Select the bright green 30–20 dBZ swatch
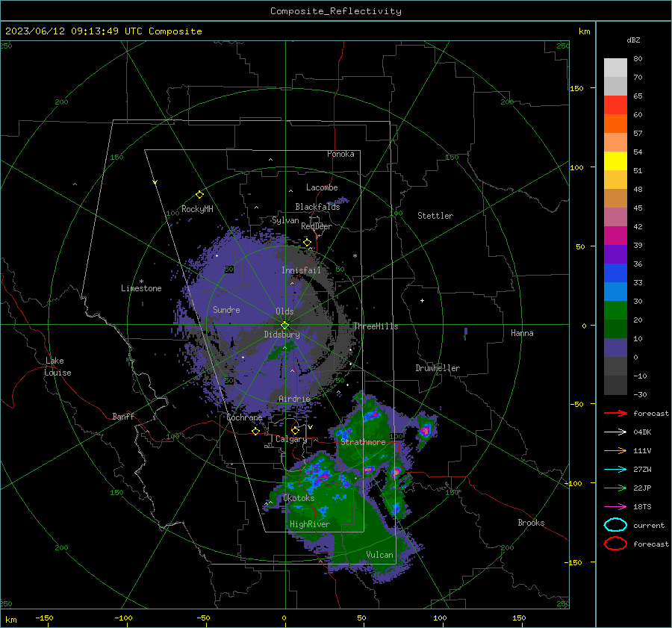 coord(615,310)
